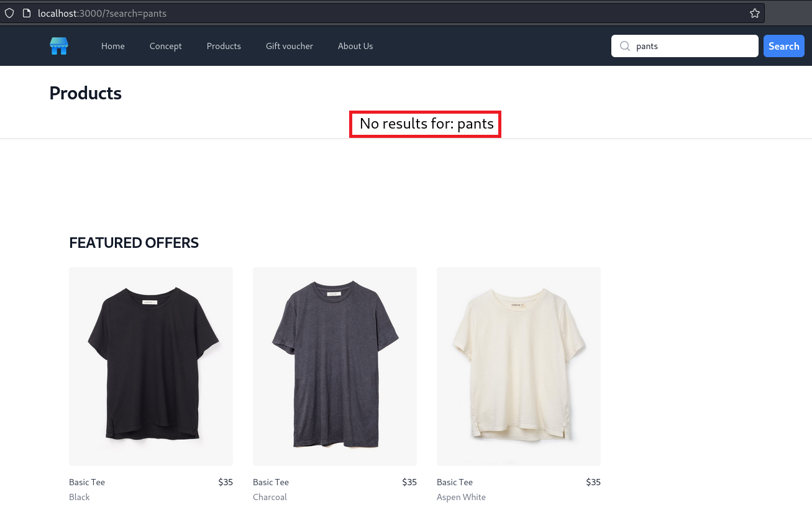
Task: Click the magnifying glass search icon
Action: click(x=625, y=46)
